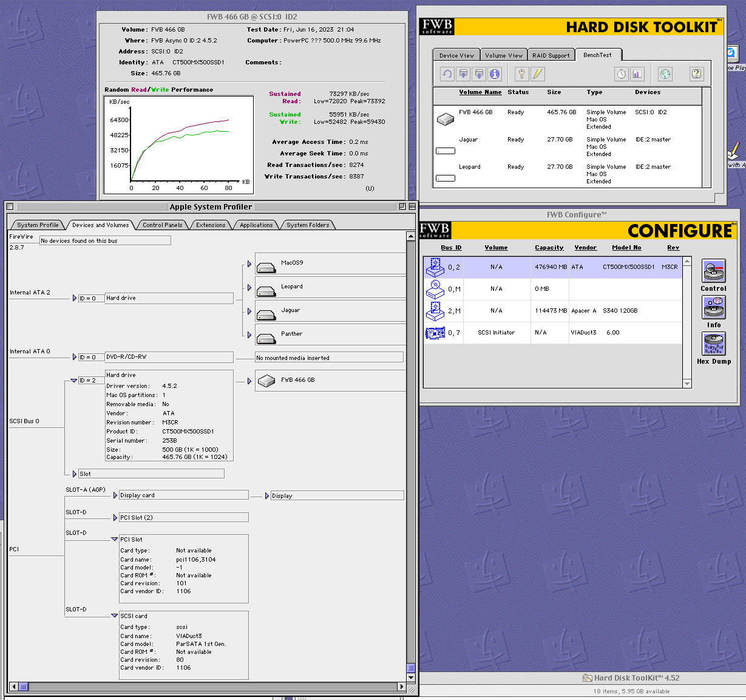Image resolution: width=746 pixels, height=700 pixels.
Task: Click the MacOS9 volume icon in System Profiler
Action: pos(266,267)
